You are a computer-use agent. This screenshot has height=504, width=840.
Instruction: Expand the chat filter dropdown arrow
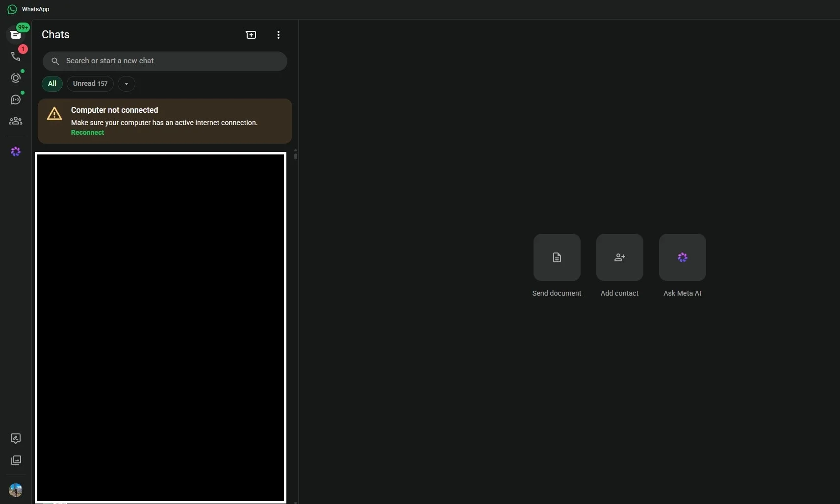coord(127,84)
